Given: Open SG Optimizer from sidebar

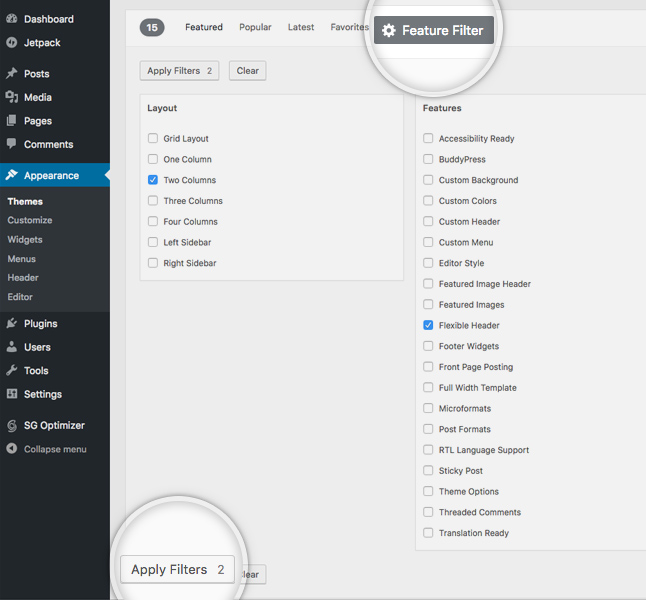Looking at the screenshot, I should (x=11, y=425).
